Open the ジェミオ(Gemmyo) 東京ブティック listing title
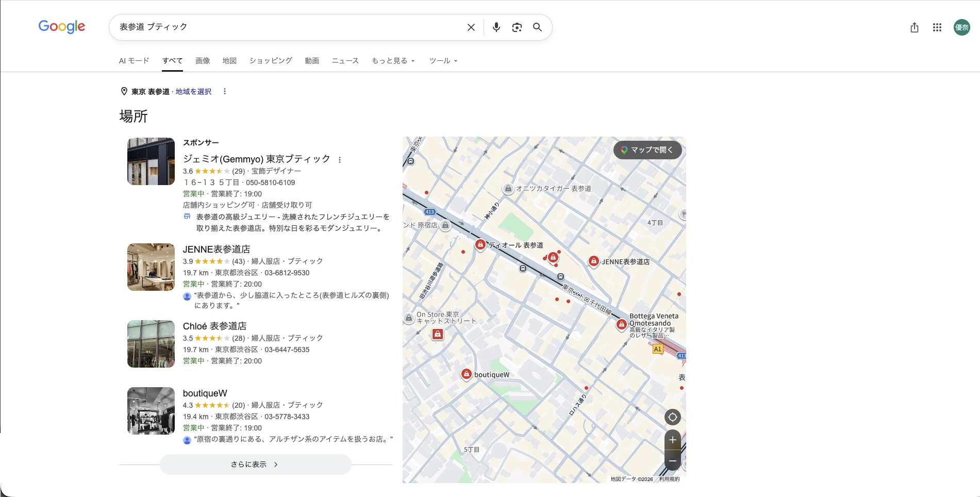 (256, 159)
